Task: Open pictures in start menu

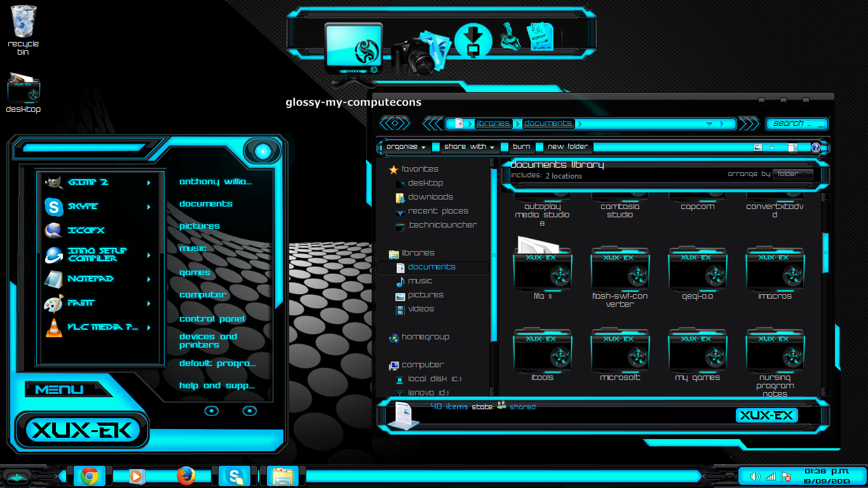Action: [199, 226]
